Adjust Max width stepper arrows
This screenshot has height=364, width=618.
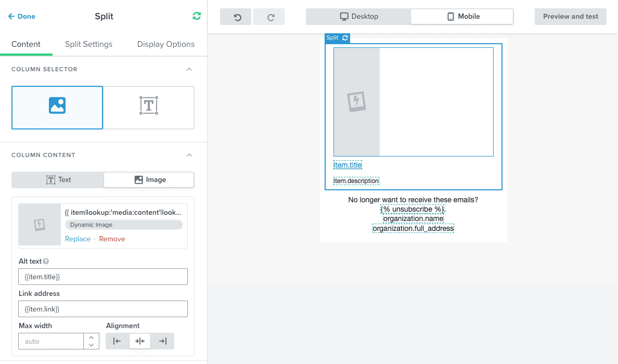91,341
